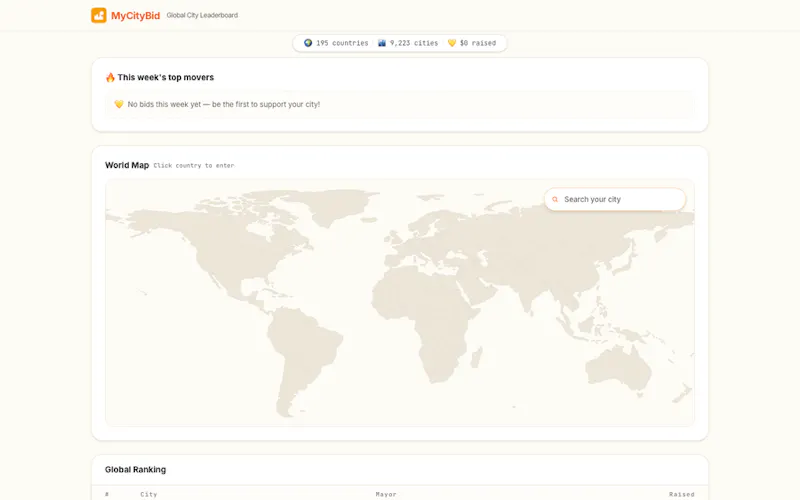Click the magnifier icon in city search
This screenshot has height=500, width=800.
coord(555,199)
